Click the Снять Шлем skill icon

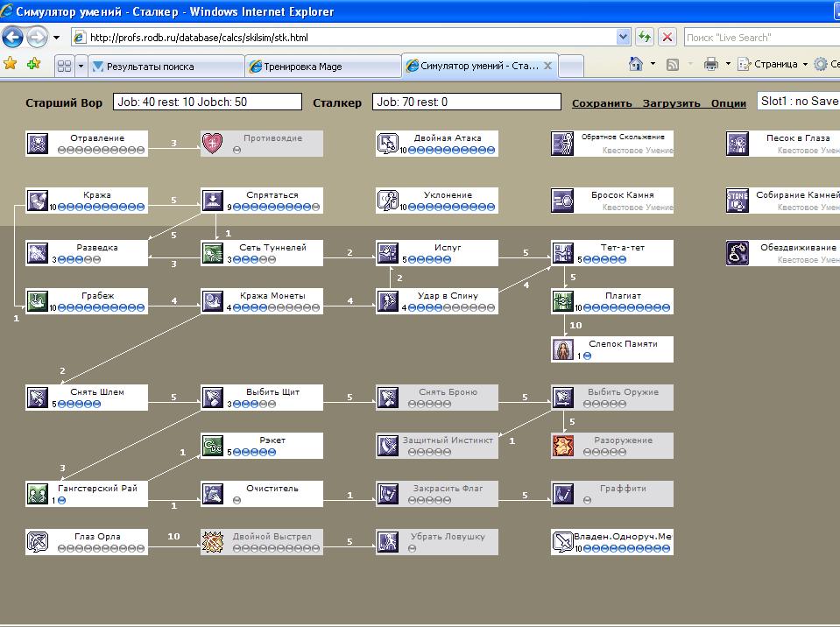tap(38, 398)
